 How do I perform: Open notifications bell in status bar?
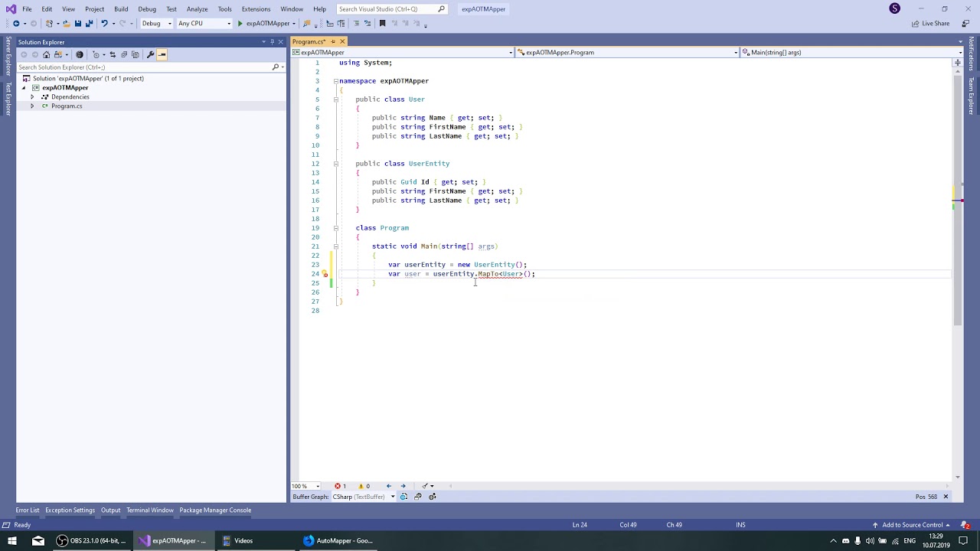[x=966, y=525]
